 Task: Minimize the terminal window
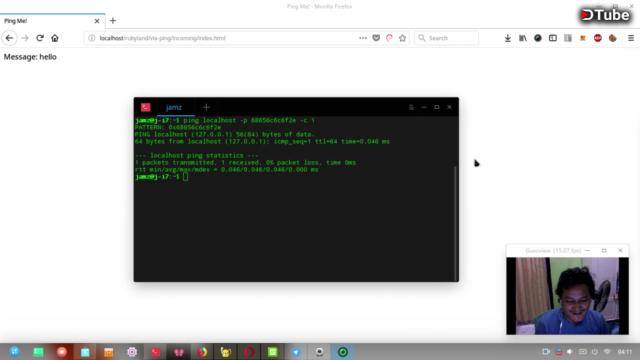click(424, 107)
